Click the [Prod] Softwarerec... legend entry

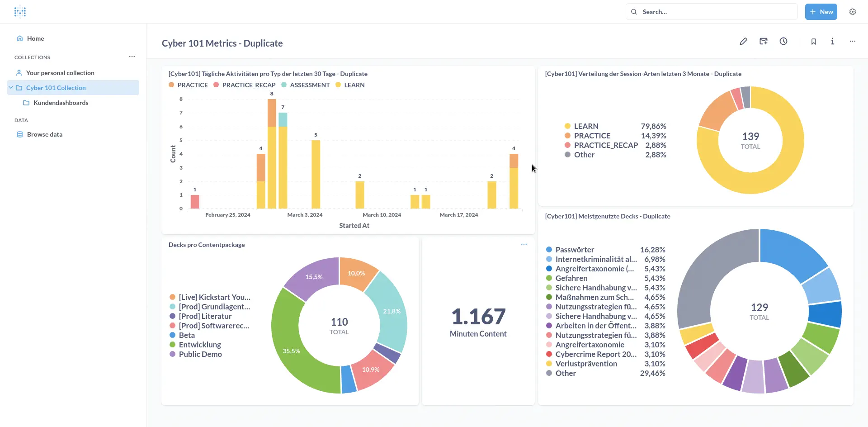[210, 326]
